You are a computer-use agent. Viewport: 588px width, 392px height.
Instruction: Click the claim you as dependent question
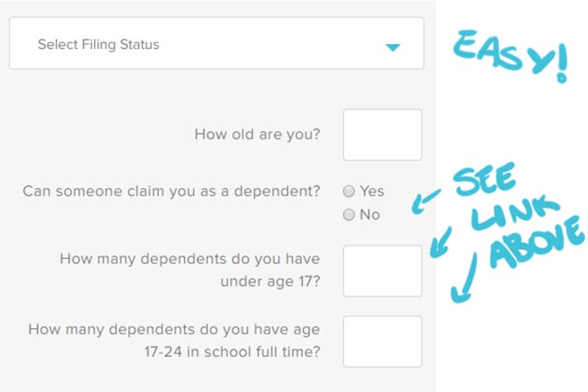(x=171, y=191)
